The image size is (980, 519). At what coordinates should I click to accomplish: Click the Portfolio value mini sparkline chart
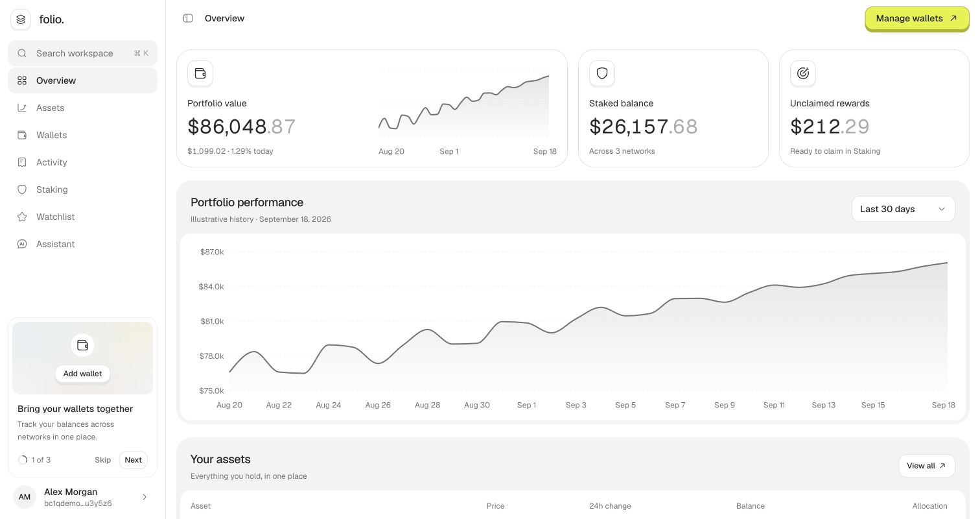pyautogui.click(x=463, y=105)
